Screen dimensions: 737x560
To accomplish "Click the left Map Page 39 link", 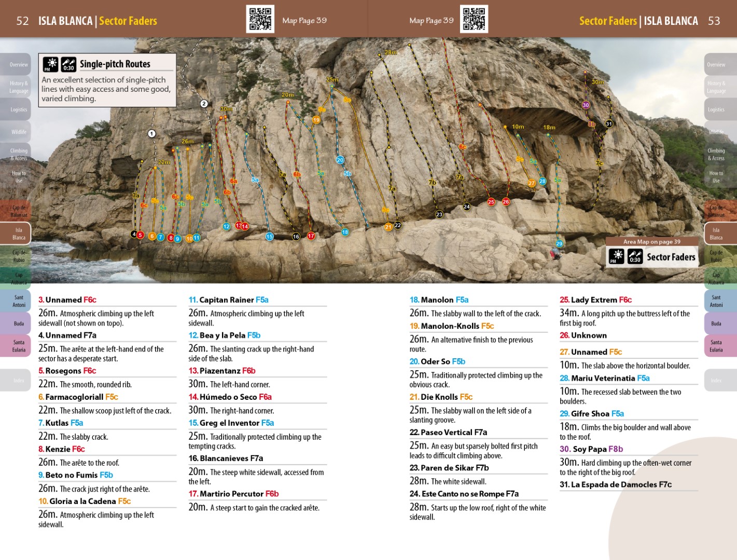I will 304,20.
